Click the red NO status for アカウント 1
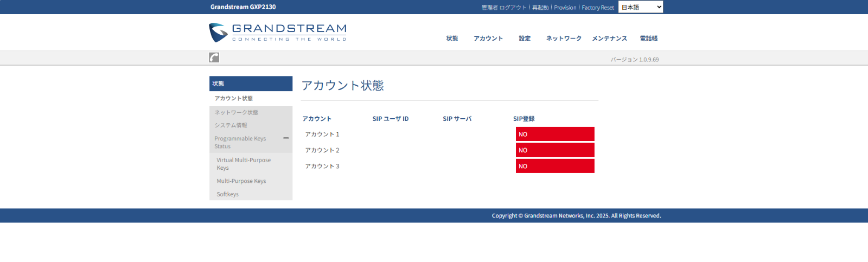This screenshot has height=262, width=868. tap(555, 134)
